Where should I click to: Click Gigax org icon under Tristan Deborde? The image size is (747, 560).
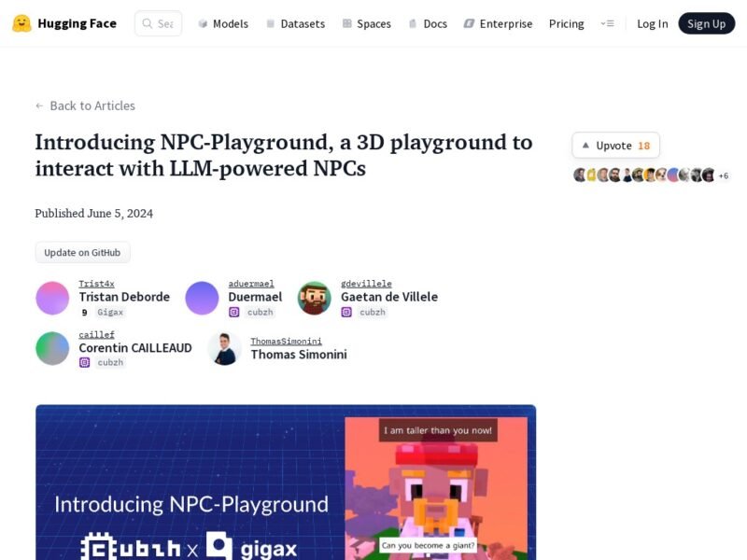pos(84,313)
